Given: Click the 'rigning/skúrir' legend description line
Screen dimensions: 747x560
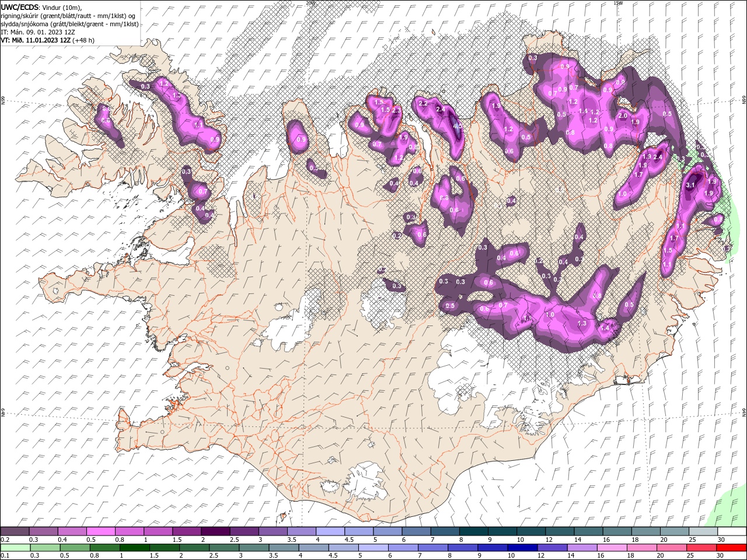Looking at the screenshot, I should pos(68,15).
